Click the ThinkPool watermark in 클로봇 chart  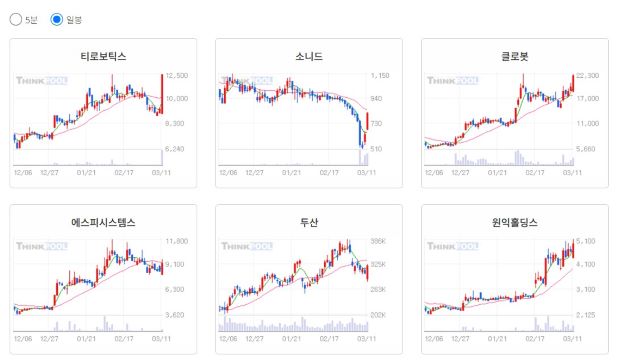tap(453, 81)
